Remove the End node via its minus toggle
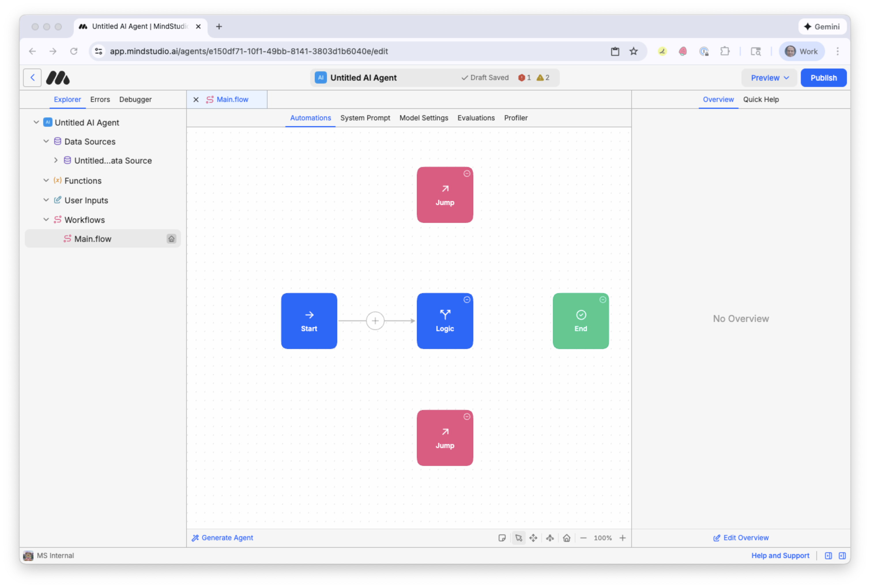The width and height of the screenshot is (870, 588). point(603,299)
